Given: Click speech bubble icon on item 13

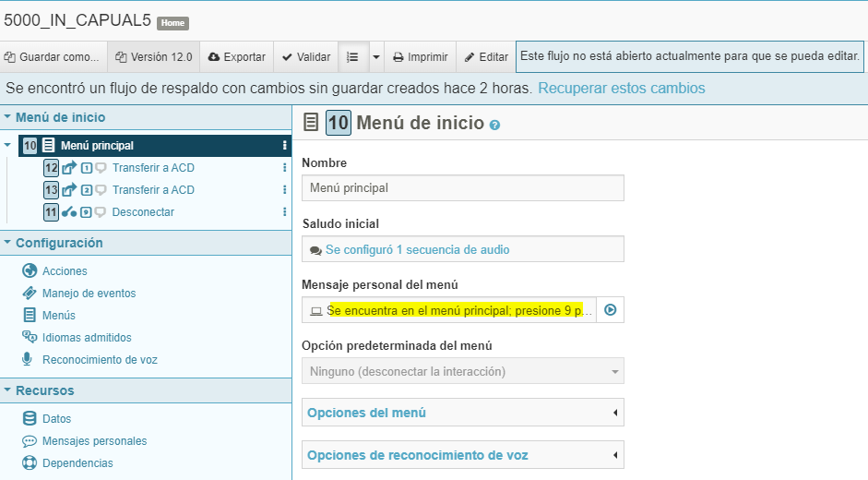Looking at the screenshot, I should [x=101, y=190].
